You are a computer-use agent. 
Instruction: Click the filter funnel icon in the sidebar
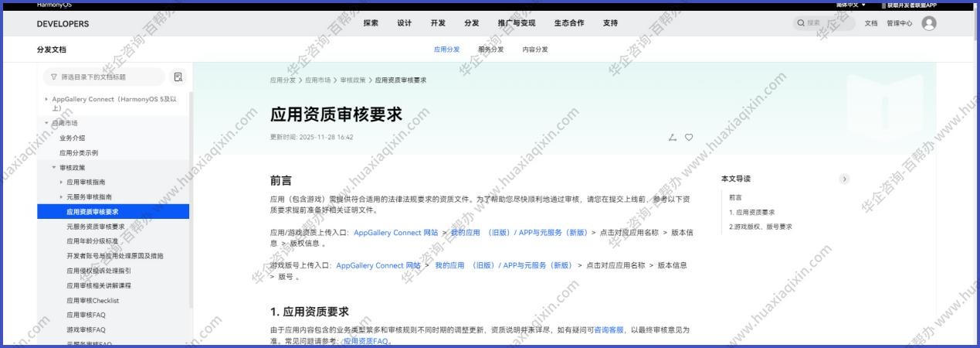(x=53, y=77)
